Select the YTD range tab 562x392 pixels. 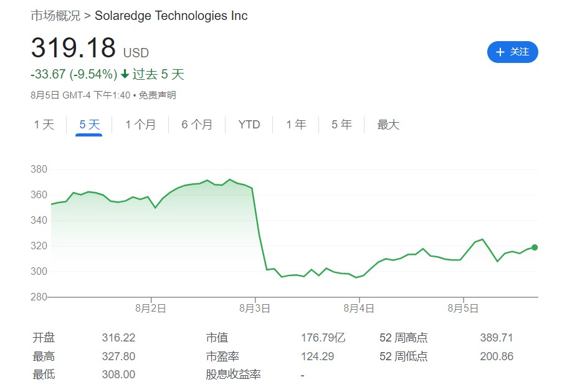[x=249, y=125]
